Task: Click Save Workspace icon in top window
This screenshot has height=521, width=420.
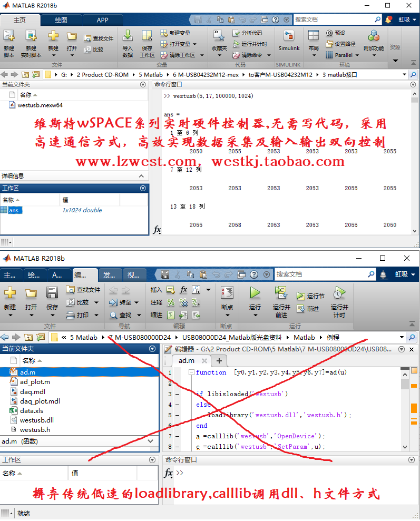Action: click(x=147, y=36)
